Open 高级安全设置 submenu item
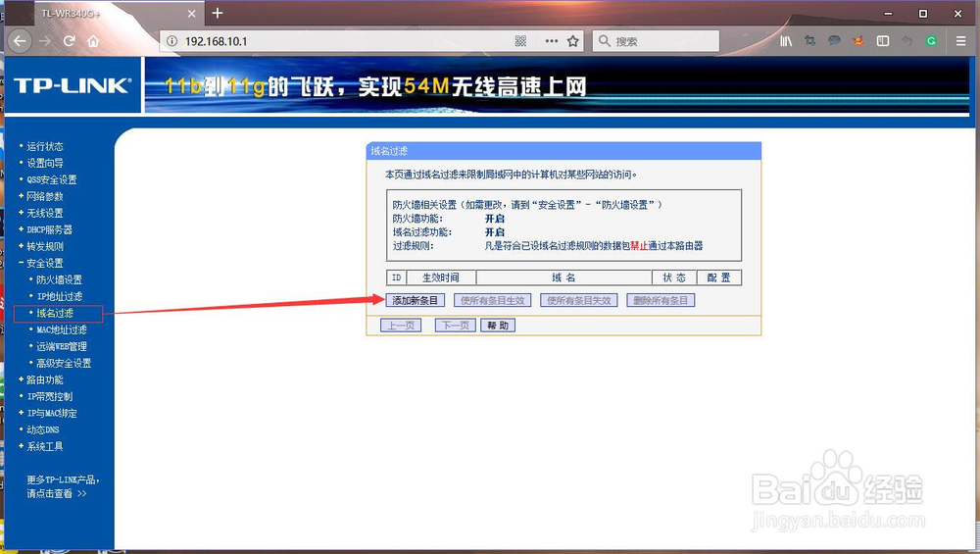Image resolution: width=980 pixels, height=554 pixels. point(64,364)
